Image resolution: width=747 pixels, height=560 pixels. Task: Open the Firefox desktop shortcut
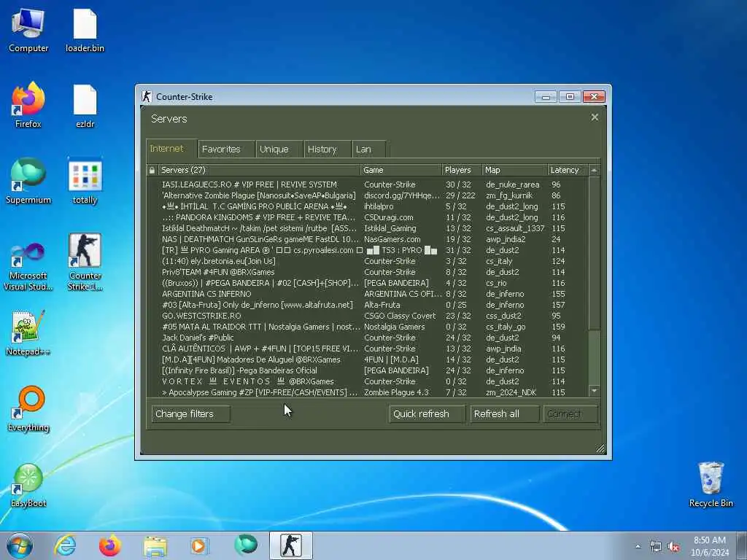pos(28,106)
